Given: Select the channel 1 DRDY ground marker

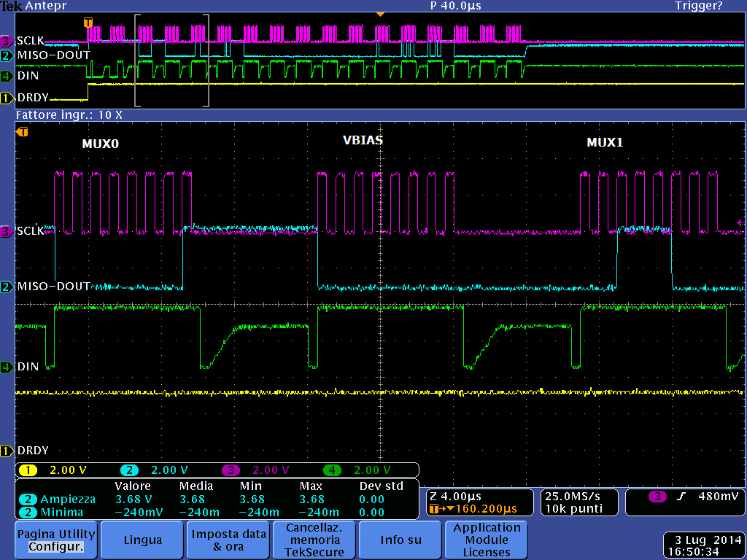Looking at the screenshot, I should coord(7,451).
